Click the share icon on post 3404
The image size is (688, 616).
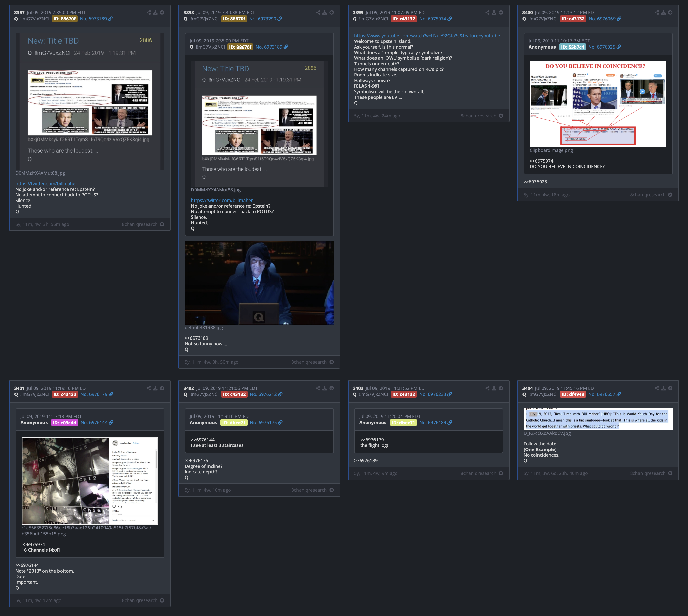[x=656, y=388]
